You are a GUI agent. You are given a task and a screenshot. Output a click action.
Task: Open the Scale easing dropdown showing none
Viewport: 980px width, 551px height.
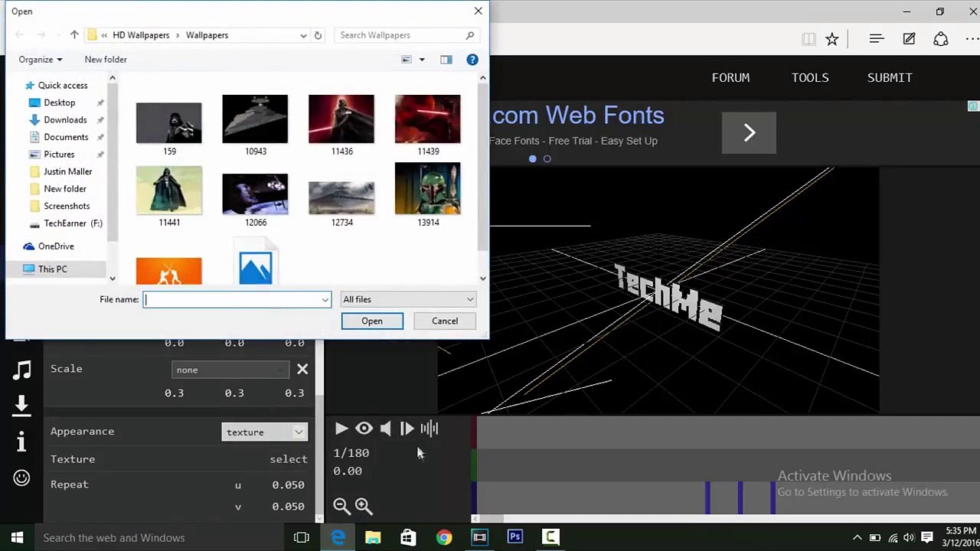(230, 370)
